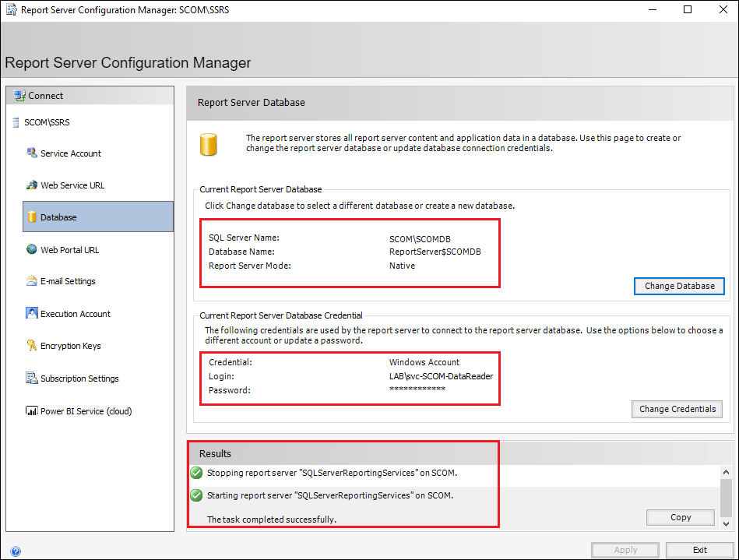739x560 pixels.
Task: Click the large yellow database icon
Action: point(209,144)
